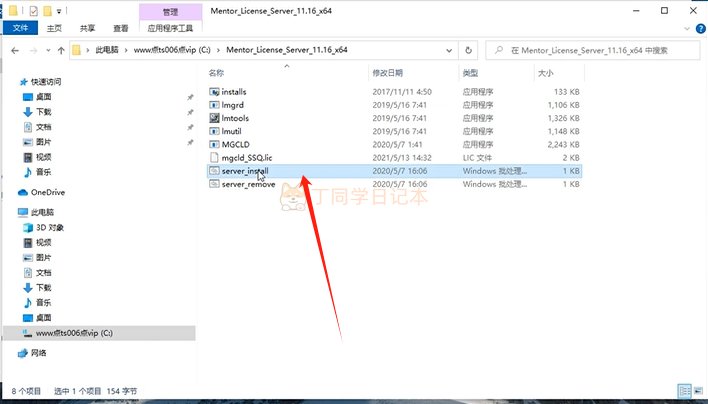Open the installs application file

point(233,92)
